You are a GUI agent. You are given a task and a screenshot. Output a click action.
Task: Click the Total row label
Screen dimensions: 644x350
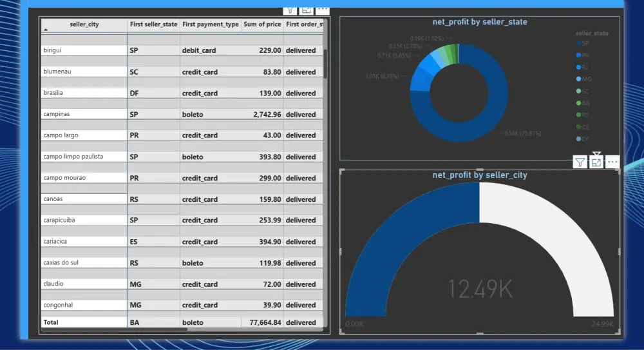[51, 322]
